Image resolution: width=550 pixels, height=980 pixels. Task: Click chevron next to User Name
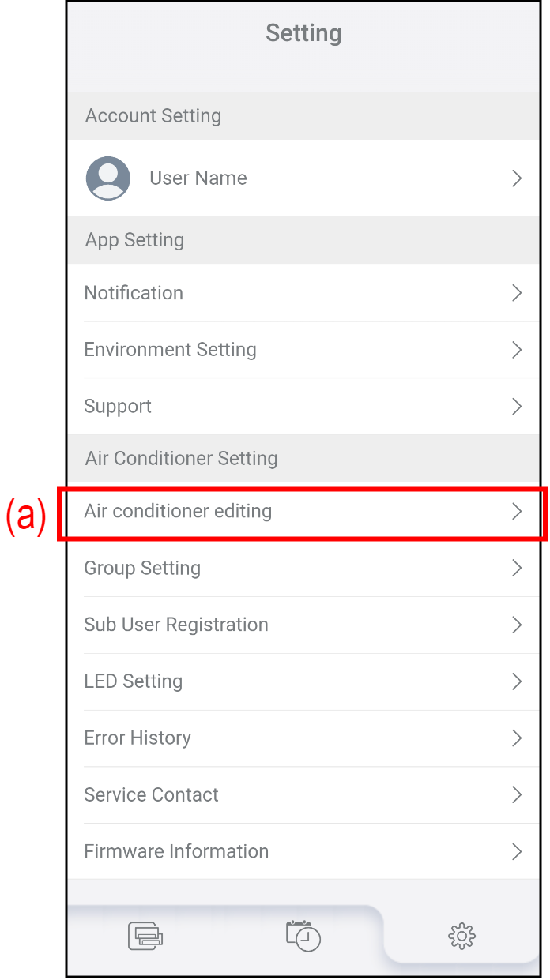pyautogui.click(x=517, y=178)
